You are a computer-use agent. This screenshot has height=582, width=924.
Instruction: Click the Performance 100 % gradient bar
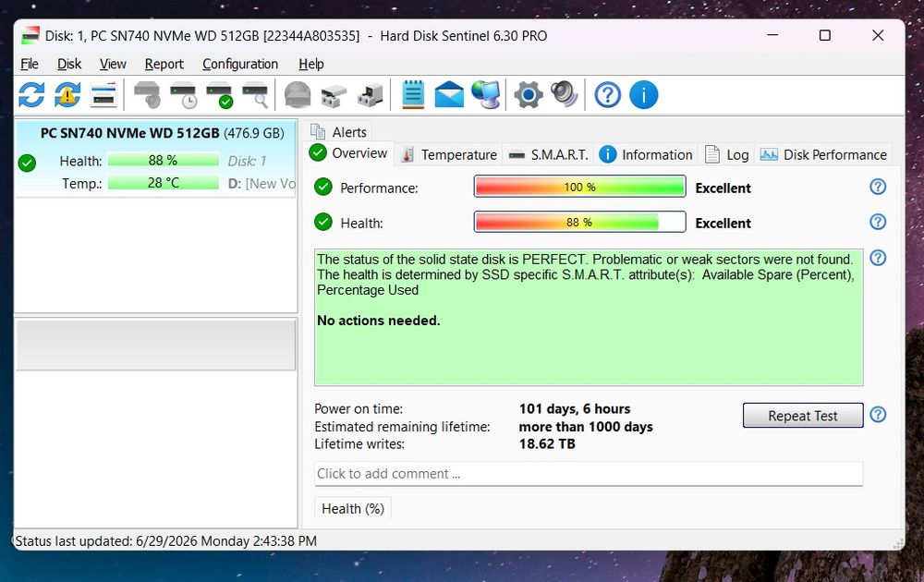[580, 187]
